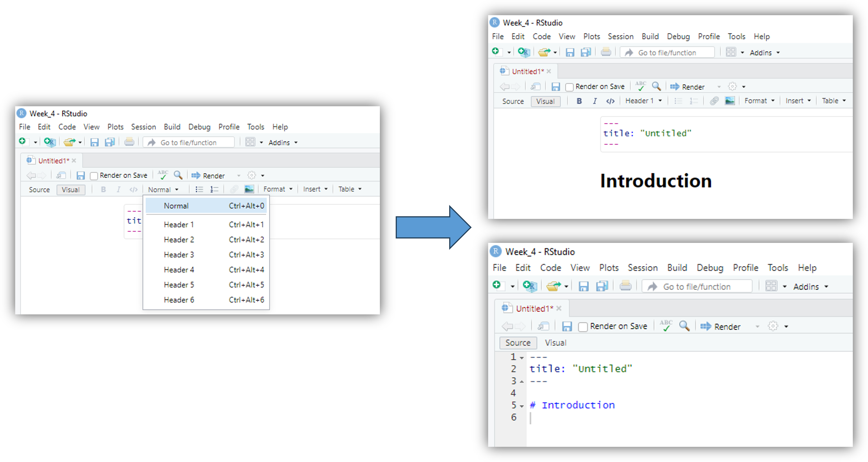Open the Session menu
The width and height of the screenshot is (868, 462).
(621, 36)
